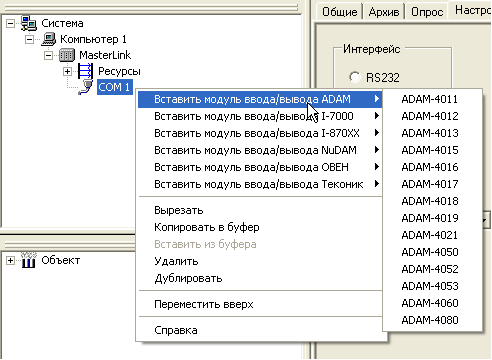This screenshot has height=360, width=492.
Task: Click the COM 1 port connector icon
Action: coord(85,87)
